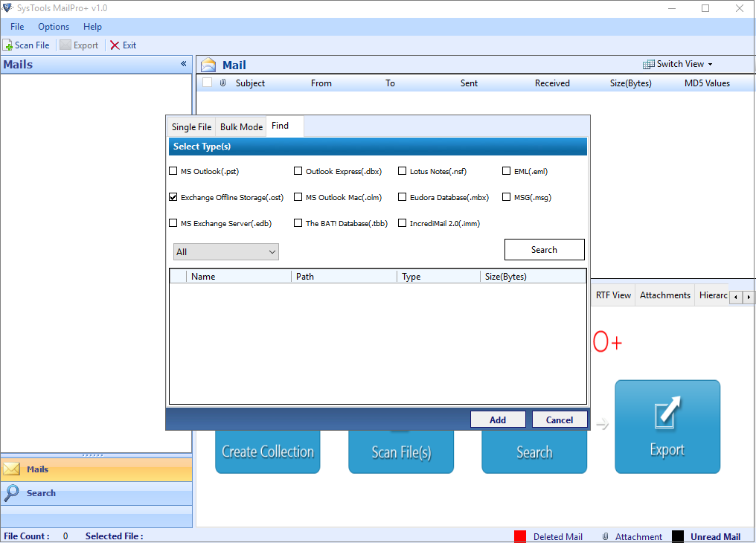This screenshot has height=543, width=756.
Task: Click the Switch View grid icon
Action: [x=649, y=64]
